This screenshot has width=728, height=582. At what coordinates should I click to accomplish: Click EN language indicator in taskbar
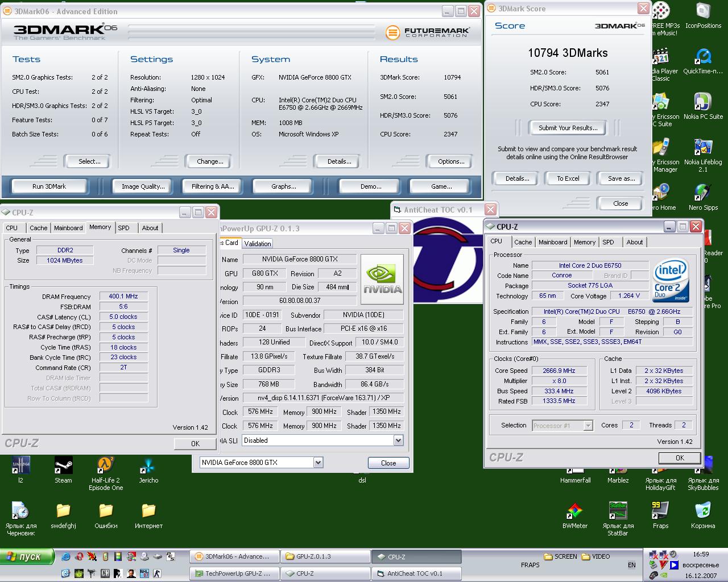[632, 565]
